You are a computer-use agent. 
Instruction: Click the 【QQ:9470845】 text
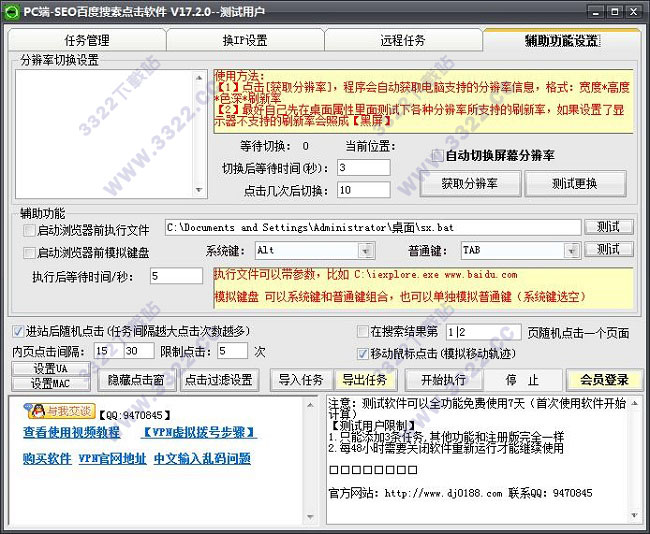135,415
